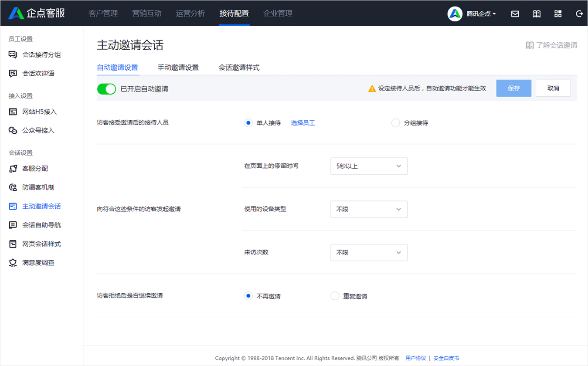
Task: Open the 腾讯企点 account menu
Action: click(x=481, y=14)
